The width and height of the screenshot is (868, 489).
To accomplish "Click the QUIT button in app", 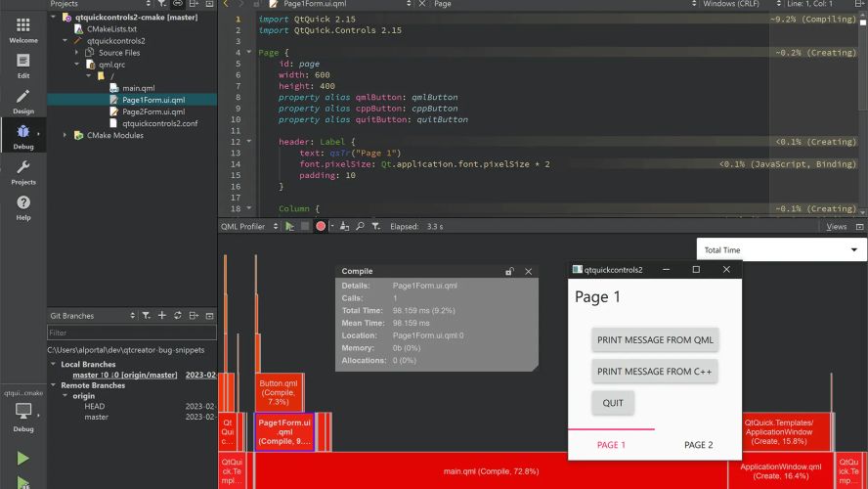I will click(613, 403).
